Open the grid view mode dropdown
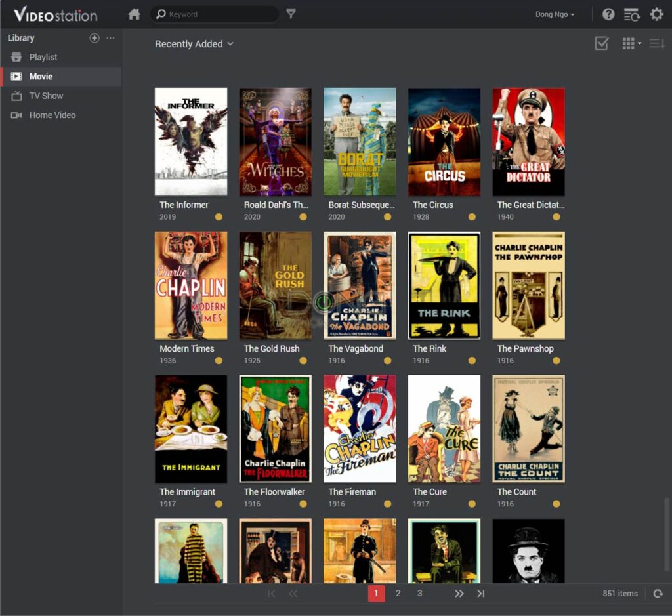The width and height of the screenshot is (672, 616). 632,43
